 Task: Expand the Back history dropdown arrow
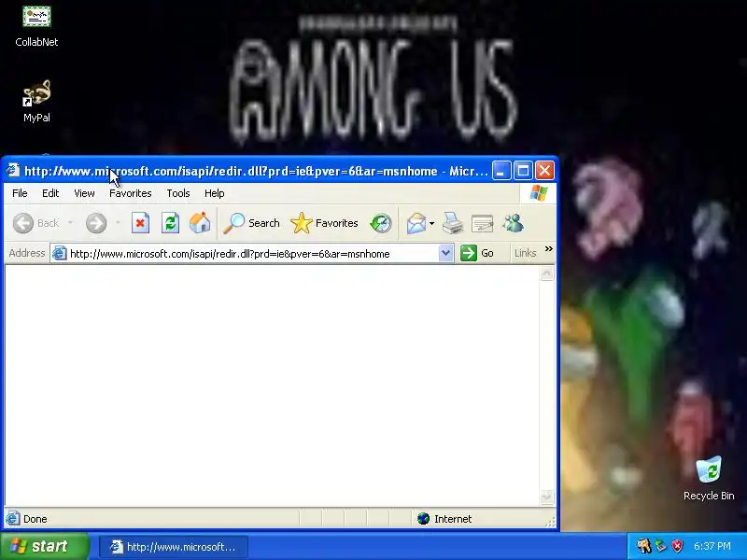71,223
